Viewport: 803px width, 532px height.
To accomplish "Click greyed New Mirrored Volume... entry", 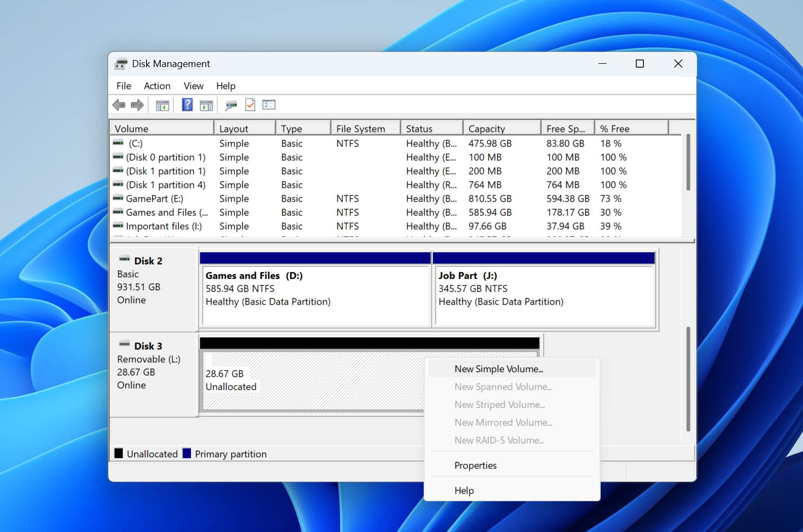I will point(512,422).
